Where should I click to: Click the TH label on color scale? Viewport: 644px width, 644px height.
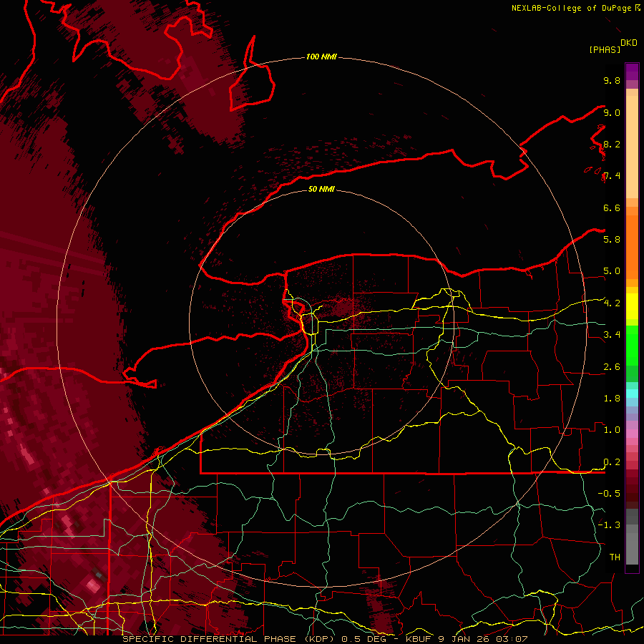(615, 557)
